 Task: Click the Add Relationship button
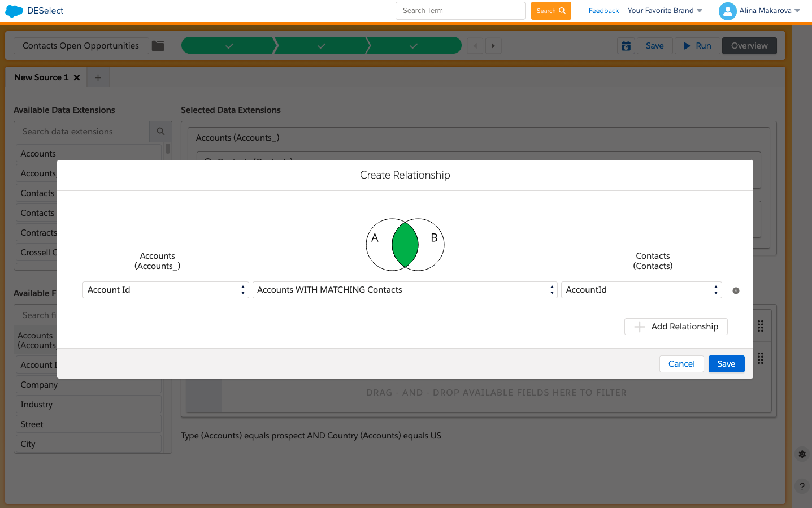[676, 327]
